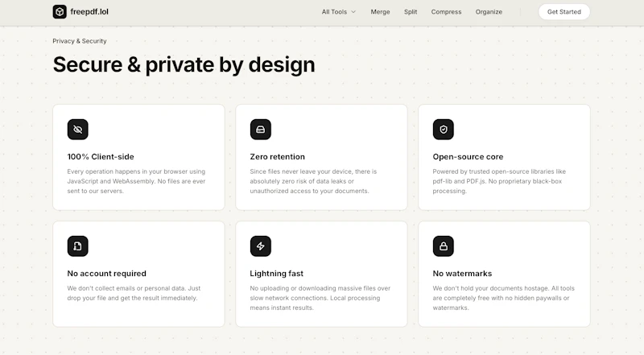Click the crossed-eye icon in Client-side card
644x355 pixels.
77,130
